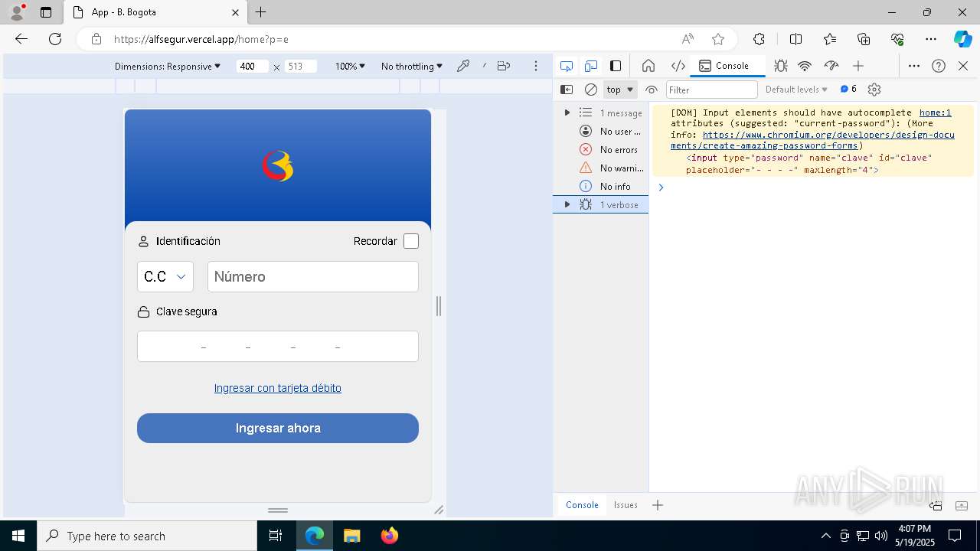
Task: Open a new browser tab
Action: tap(261, 12)
